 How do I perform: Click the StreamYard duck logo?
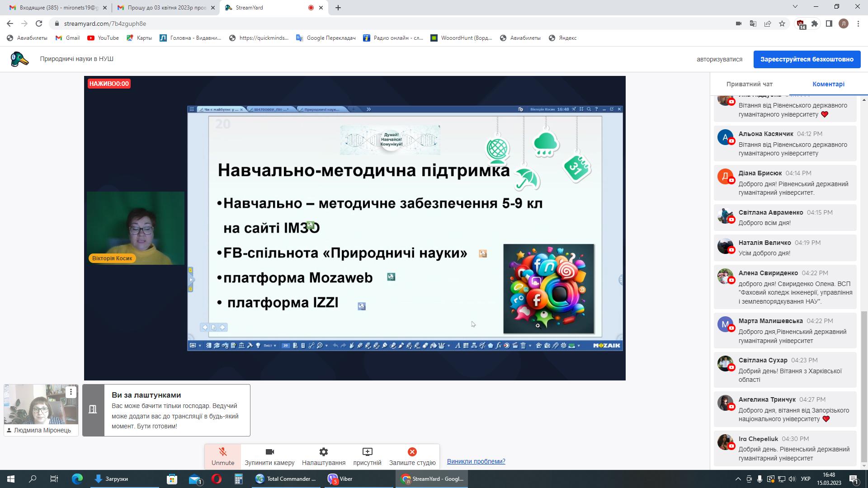19,59
